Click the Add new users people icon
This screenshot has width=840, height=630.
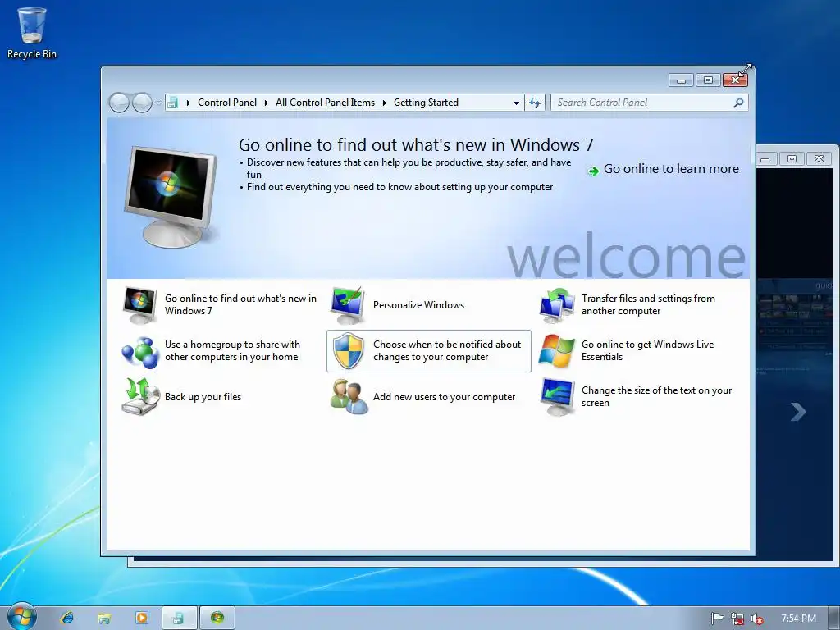click(349, 396)
